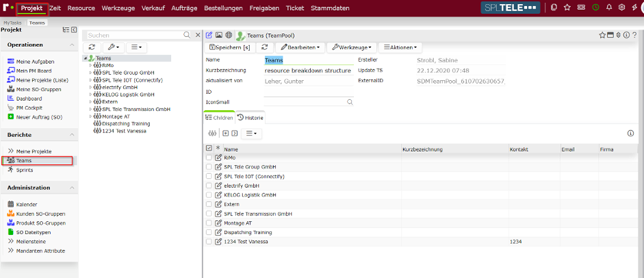The height and width of the screenshot is (278, 644).
Task: Open favorites star in top bar
Action: tap(567, 7)
